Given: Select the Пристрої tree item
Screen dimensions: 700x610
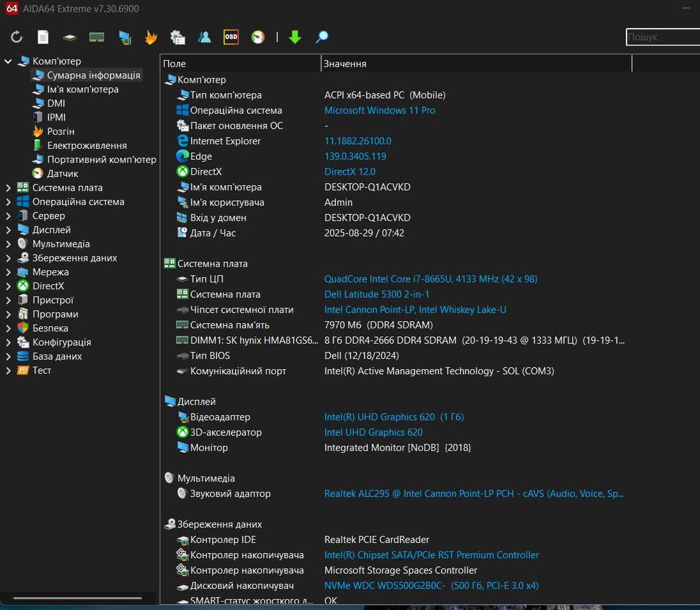Looking at the screenshot, I should pyautogui.click(x=52, y=300).
